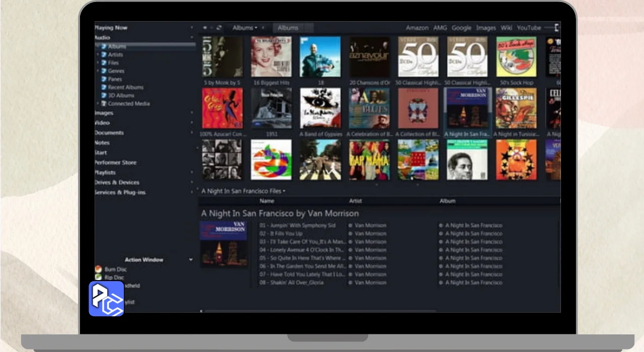
Task: Sort by the Name column header
Action: coord(267,201)
